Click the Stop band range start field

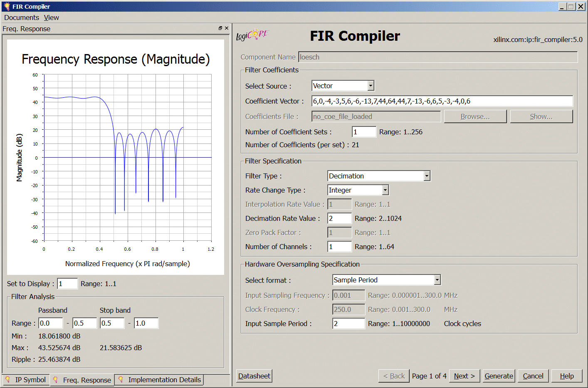[112, 323]
